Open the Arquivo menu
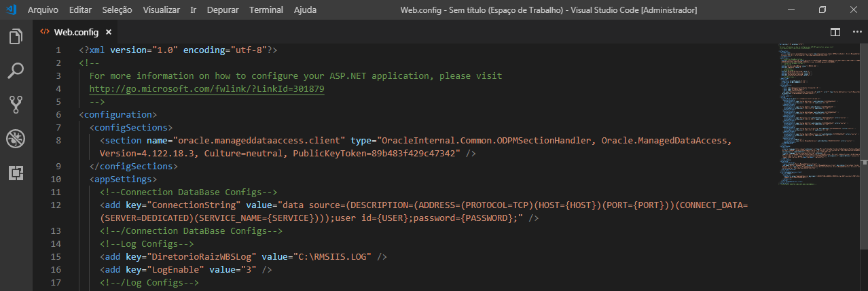The image size is (868, 291). click(43, 10)
